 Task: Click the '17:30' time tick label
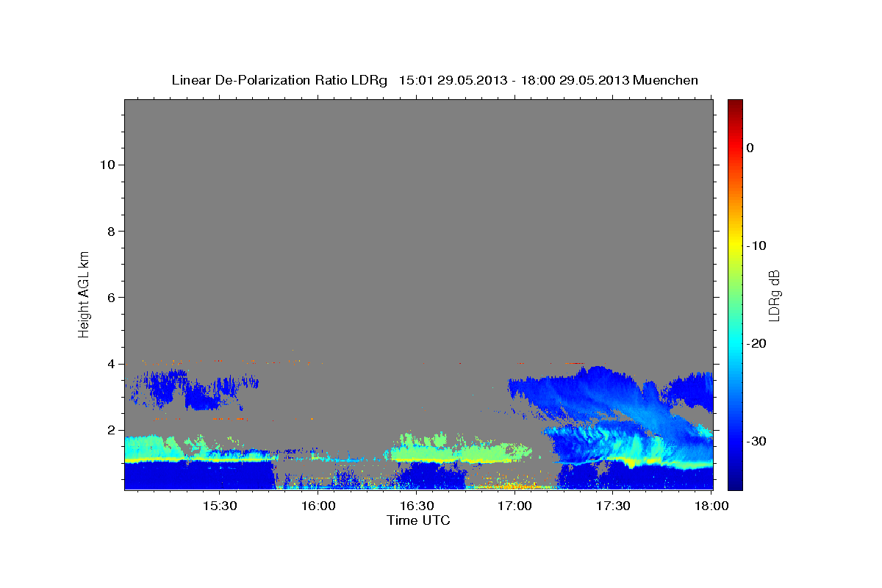click(x=613, y=506)
